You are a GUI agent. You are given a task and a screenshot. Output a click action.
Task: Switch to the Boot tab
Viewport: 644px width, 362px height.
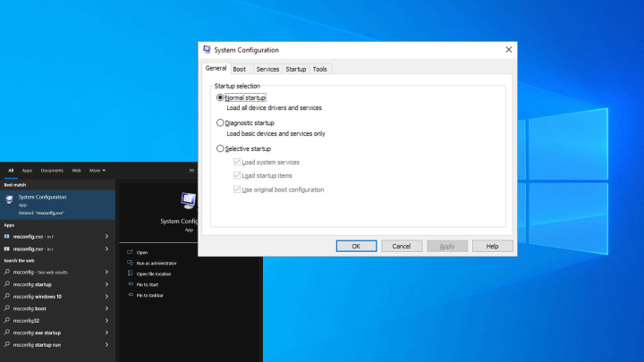240,70
